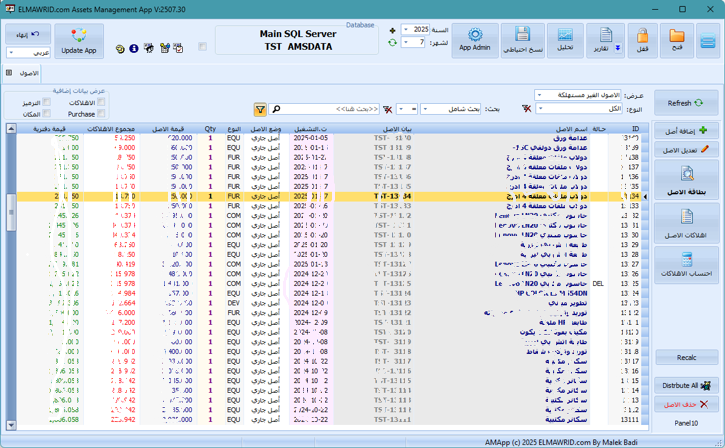Viewport: 725px width, 448px height.
Task: Click the lock (قفل) toolbar icon
Action: pos(642,40)
